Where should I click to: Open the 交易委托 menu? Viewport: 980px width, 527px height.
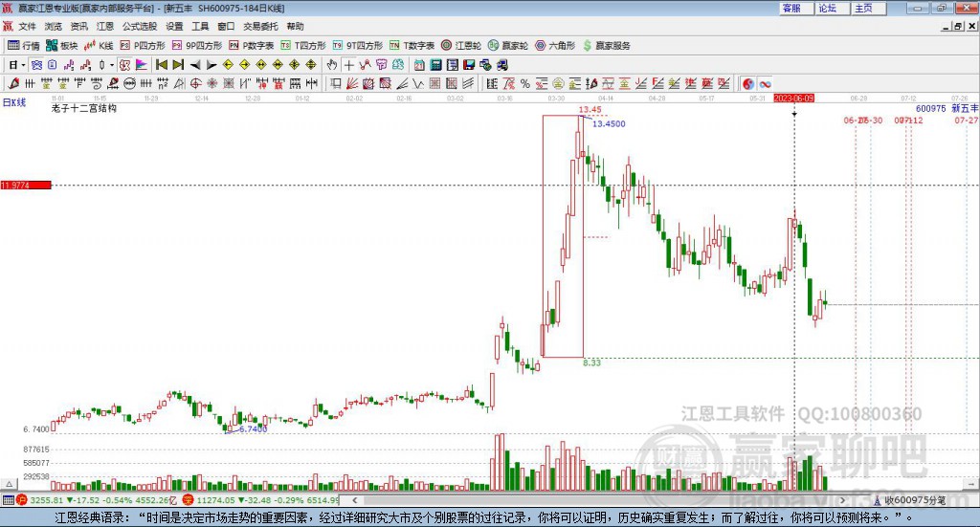[x=260, y=26]
